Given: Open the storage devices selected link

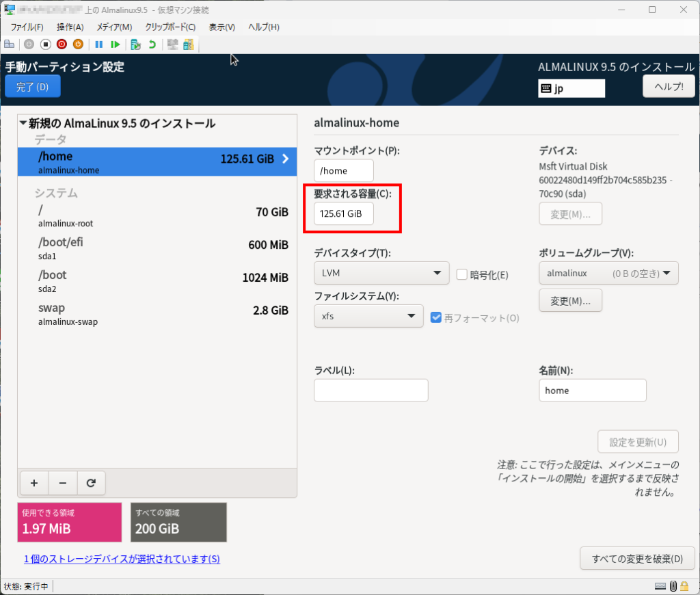Looking at the screenshot, I should [122, 559].
